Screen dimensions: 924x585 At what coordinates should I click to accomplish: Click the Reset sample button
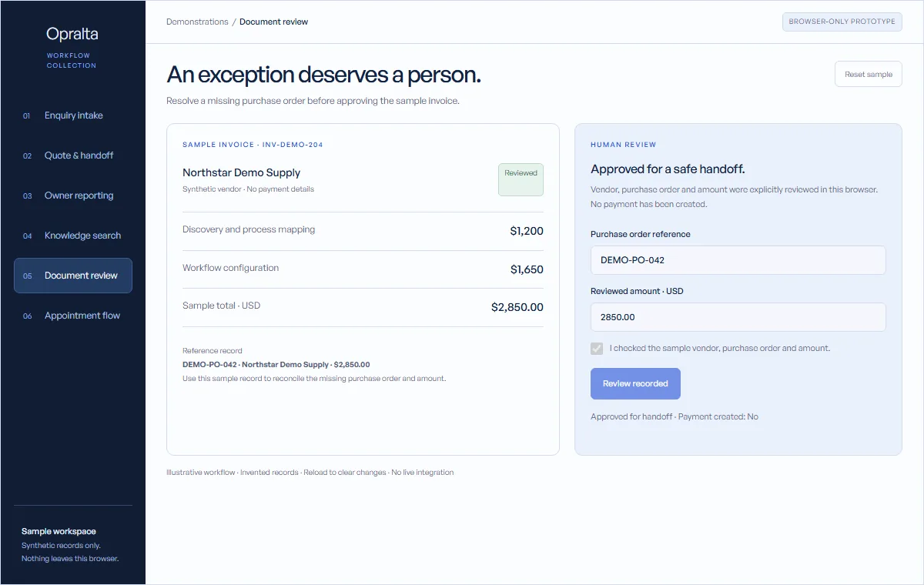[869, 75]
